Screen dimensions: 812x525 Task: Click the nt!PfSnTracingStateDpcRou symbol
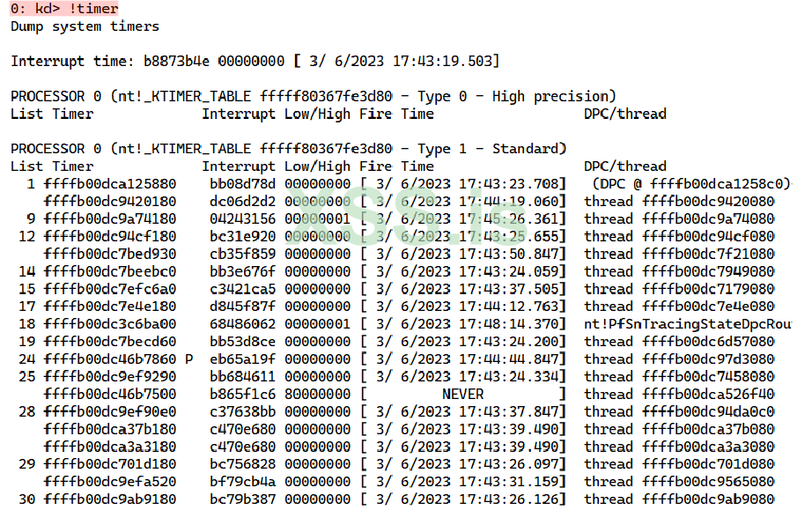687,323
